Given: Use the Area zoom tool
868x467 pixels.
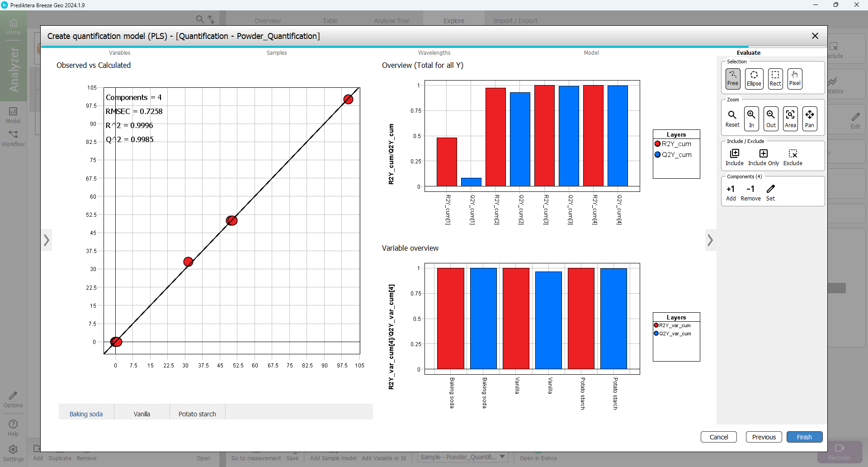Looking at the screenshot, I should (790, 119).
